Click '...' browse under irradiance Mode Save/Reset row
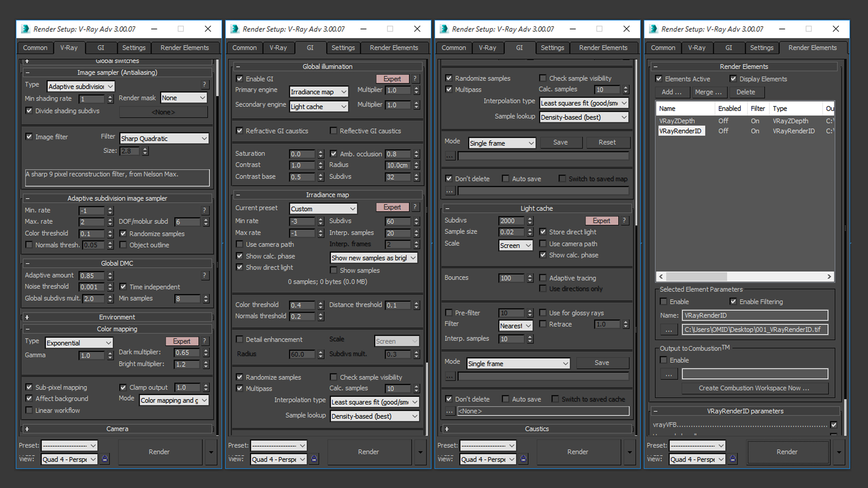 click(x=449, y=155)
